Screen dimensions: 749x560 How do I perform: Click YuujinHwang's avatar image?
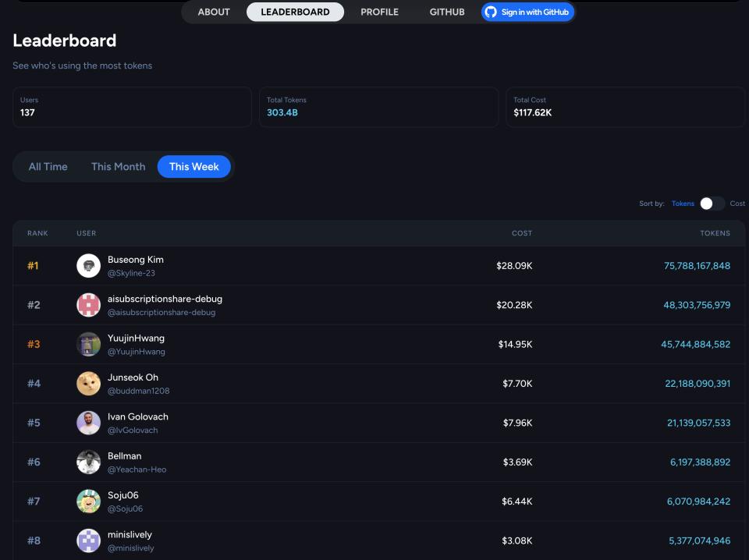point(88,344)
